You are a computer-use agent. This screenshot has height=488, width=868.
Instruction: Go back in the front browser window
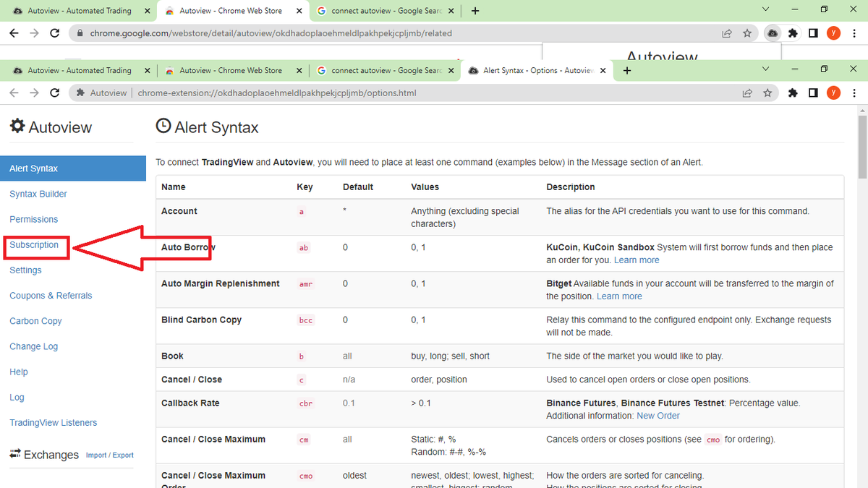[14, 93]
